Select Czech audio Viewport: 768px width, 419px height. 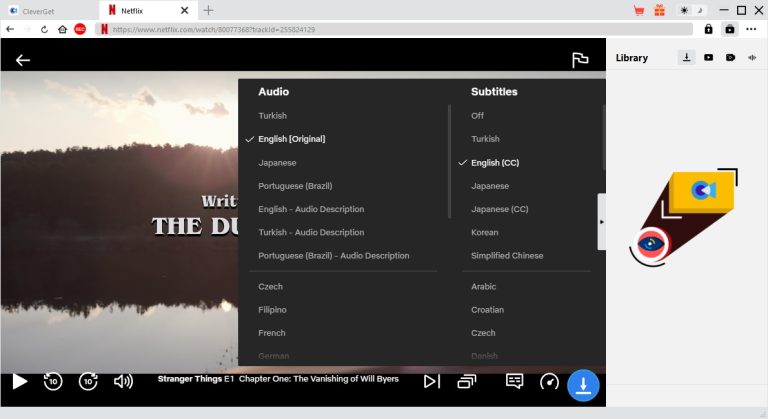(x=270, y=286)
